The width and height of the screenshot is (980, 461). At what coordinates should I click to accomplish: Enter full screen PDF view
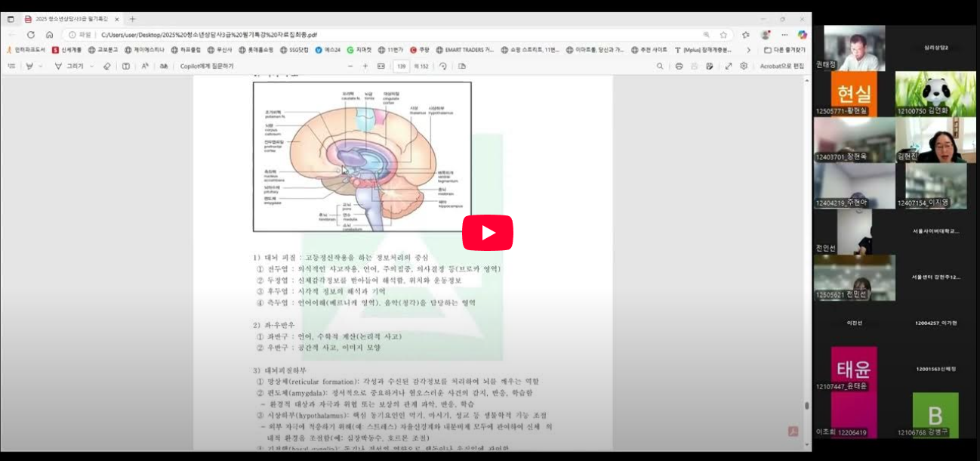(x=729, y=67)
